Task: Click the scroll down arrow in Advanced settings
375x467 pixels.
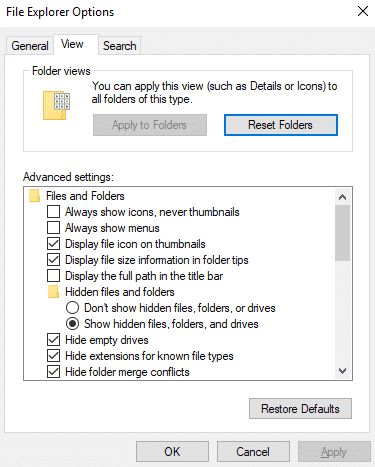Action: point(342,371)
